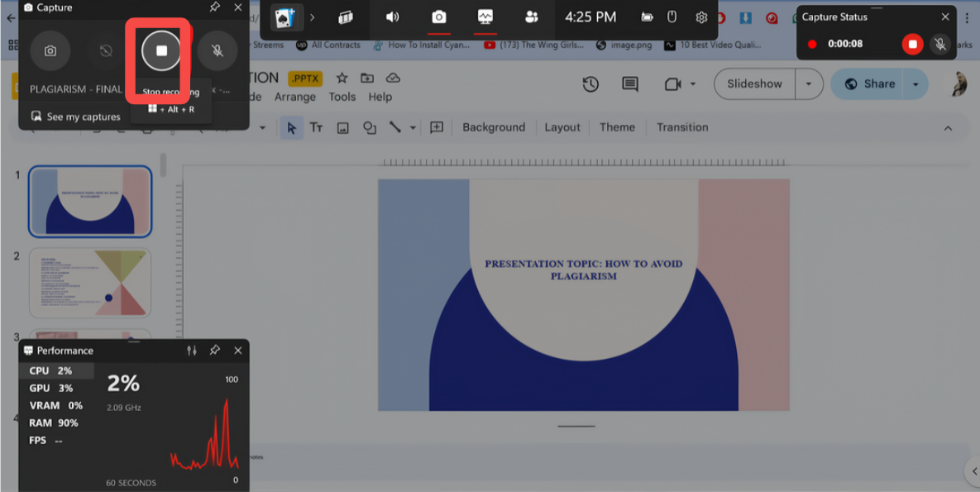Screen dimensions: 980x492
Task: Stop recording from Capture Status
Action: 912,45
